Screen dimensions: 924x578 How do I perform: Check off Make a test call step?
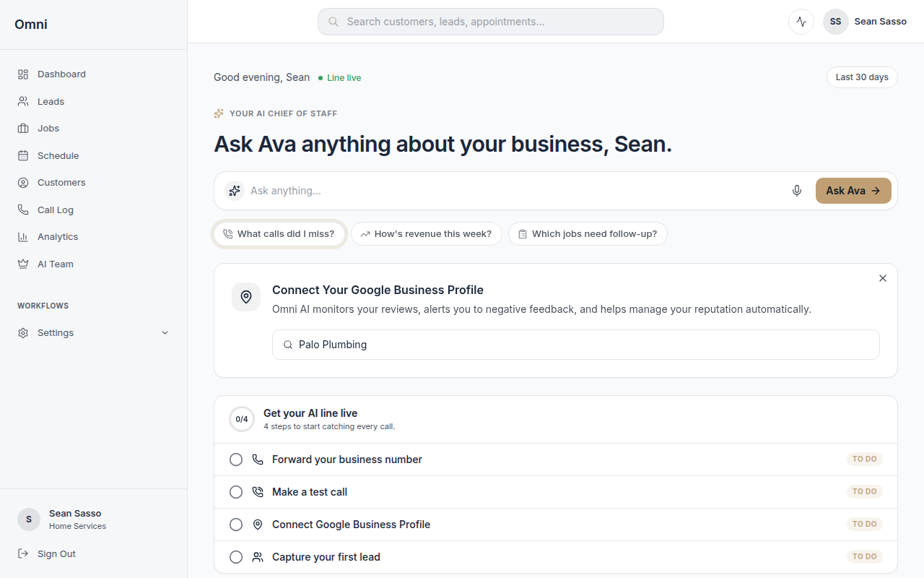tap(236, 492)
